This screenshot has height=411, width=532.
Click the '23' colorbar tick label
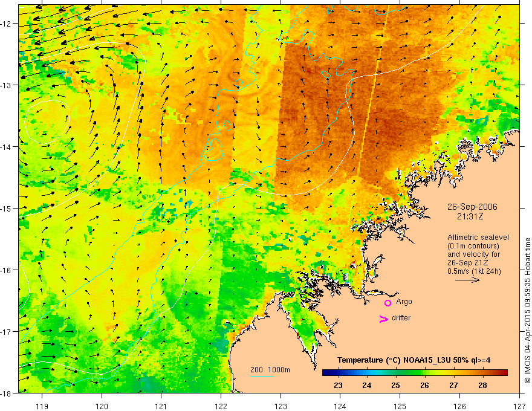click(x=338, y=386)
